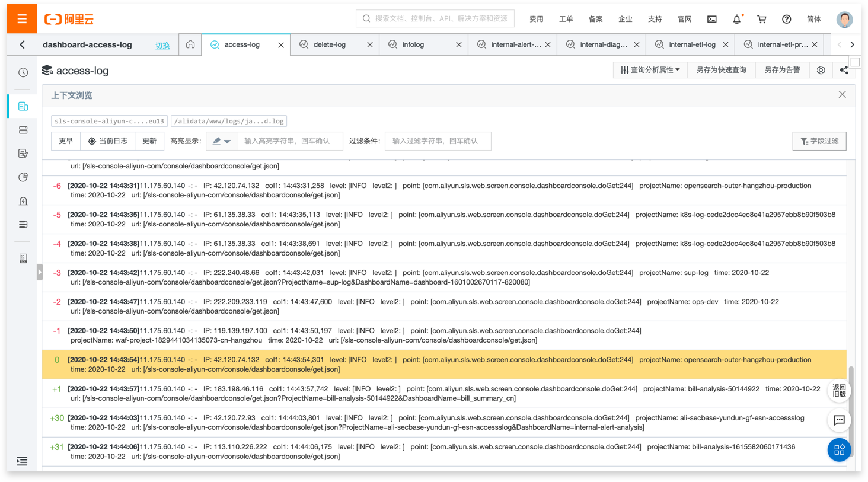This screenshot has height=482, width=868.
Task: Open the user avatar menu
Action: pyautogui.click(x=845, y=19)
